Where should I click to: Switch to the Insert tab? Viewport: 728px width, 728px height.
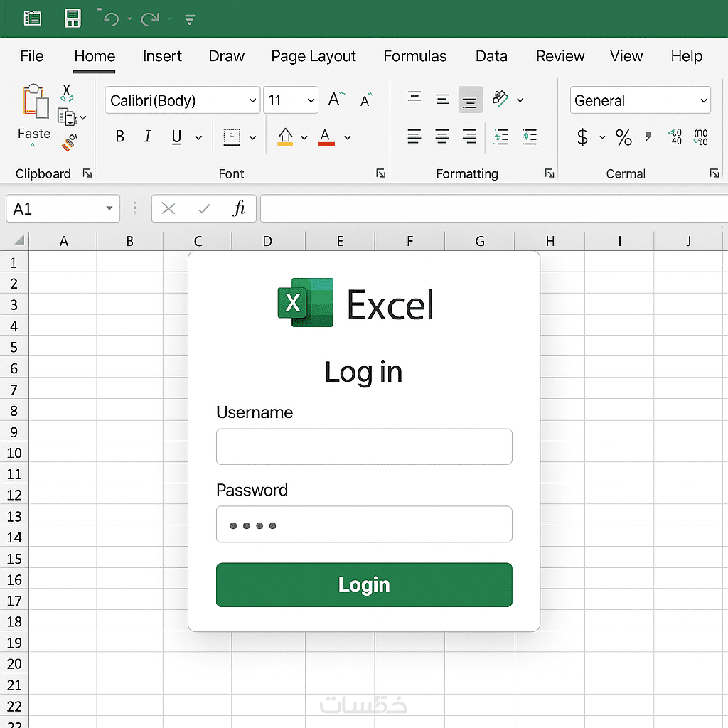coord(162,56)
